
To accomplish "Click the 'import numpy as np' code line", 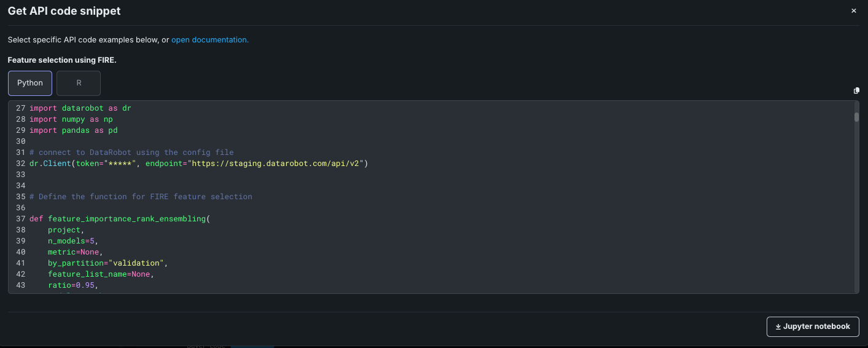I will coord(71,119).
